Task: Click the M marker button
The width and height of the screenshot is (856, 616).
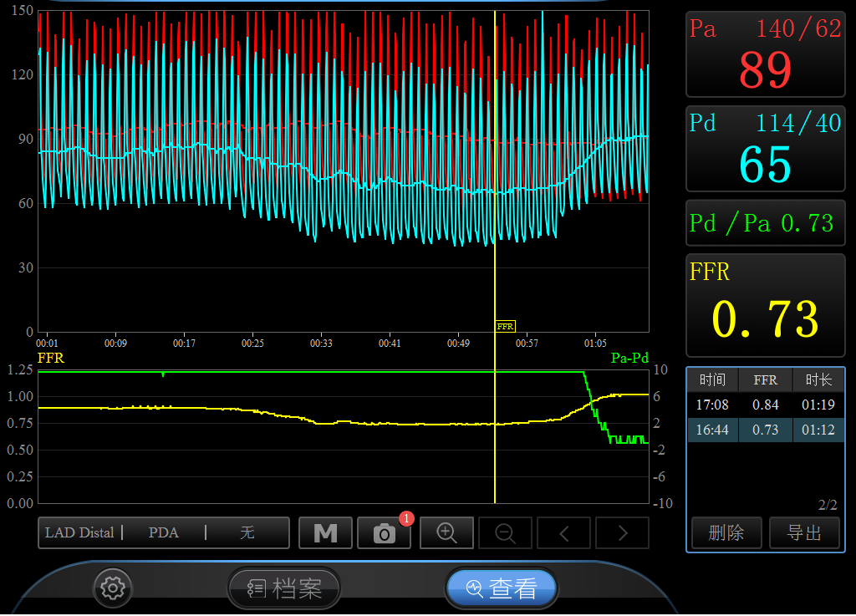Action: click(x=325, y=533)
